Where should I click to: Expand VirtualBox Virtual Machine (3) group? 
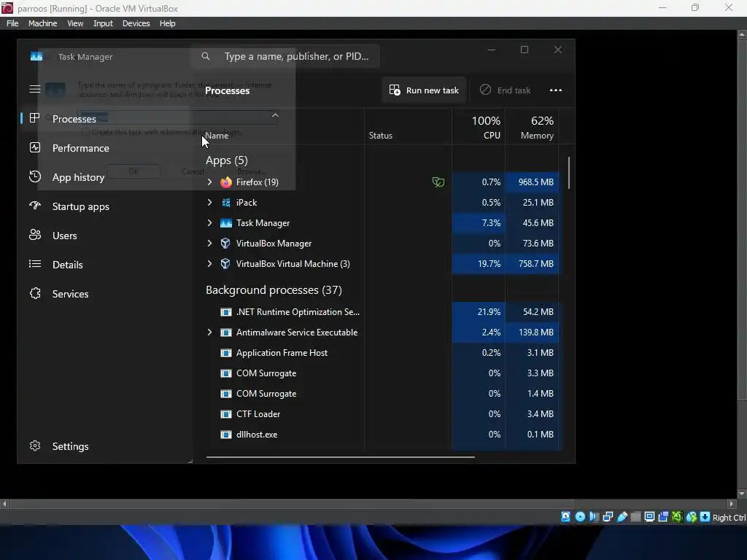point(209,264)
